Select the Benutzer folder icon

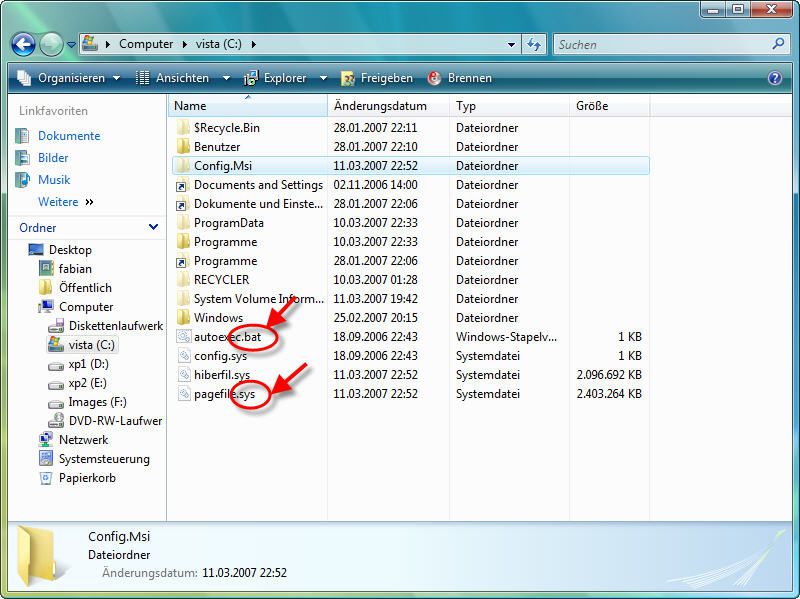pos(183,146)
